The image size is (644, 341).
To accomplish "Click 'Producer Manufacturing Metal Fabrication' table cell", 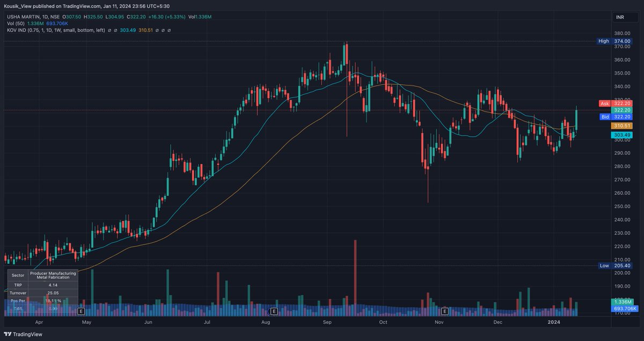I will [x=53, y=275].
